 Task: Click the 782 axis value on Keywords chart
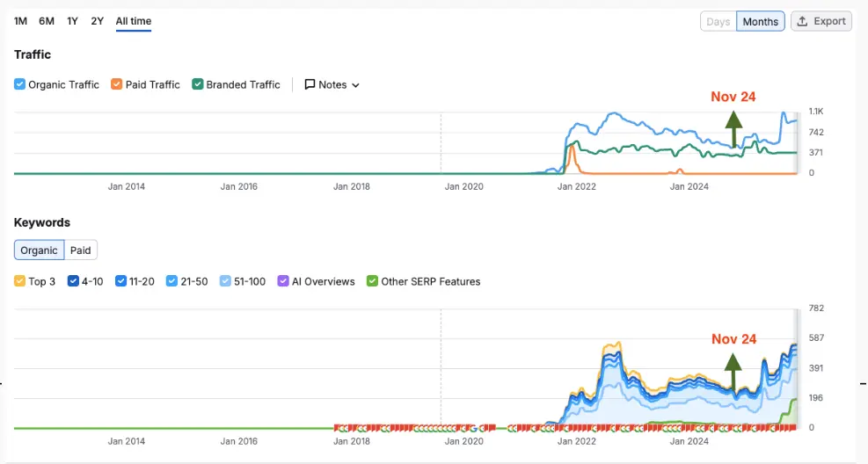coord(816,308)
